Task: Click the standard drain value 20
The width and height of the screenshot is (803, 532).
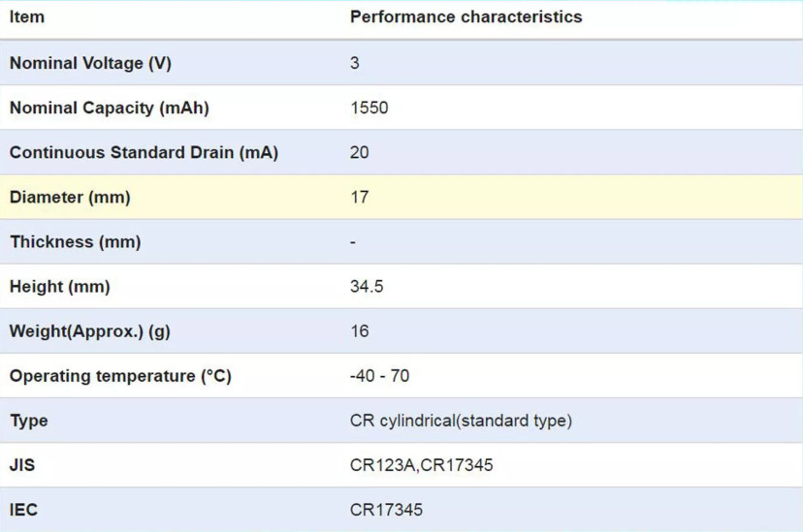Action: coord(360,152)
